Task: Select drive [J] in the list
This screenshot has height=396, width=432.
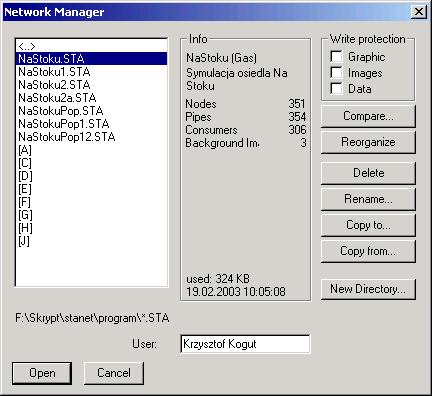Action: 92,241
